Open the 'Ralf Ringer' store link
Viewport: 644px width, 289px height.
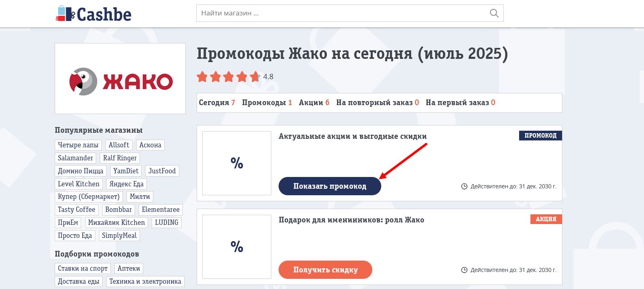pos(120,158)
